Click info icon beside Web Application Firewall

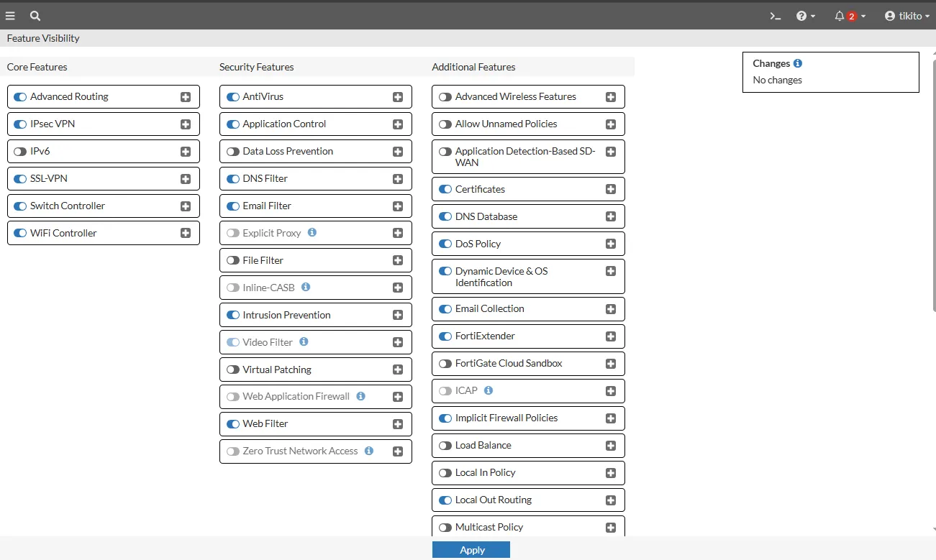(x=360, y=396)
